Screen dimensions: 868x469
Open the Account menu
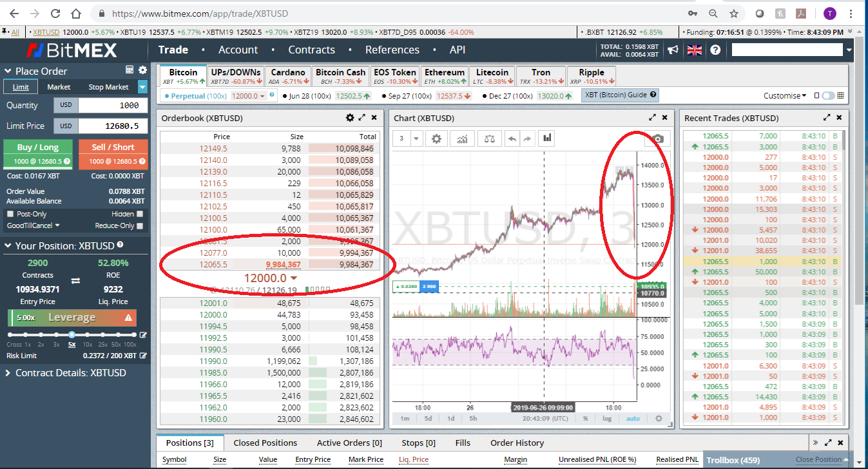coord(238,50)
